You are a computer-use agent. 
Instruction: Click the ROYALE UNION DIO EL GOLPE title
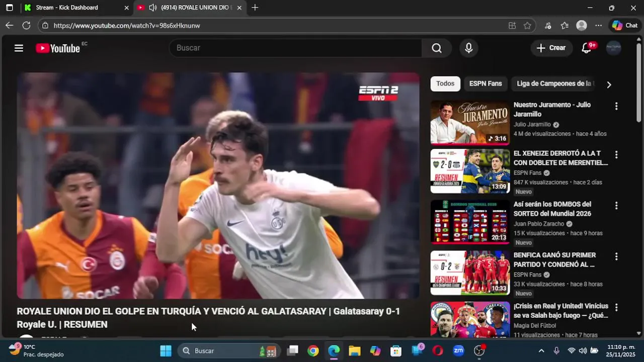[208, 318]
